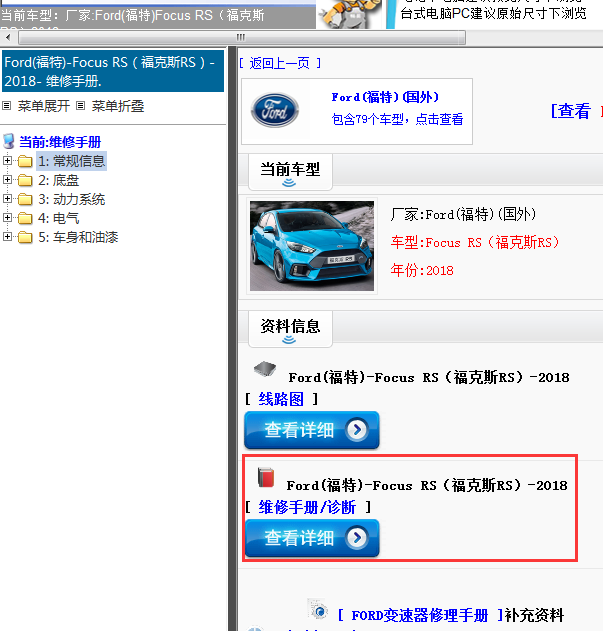Click the gray chip icon above 线路图
Screen dimensions: 603x631
click(265, 369)
